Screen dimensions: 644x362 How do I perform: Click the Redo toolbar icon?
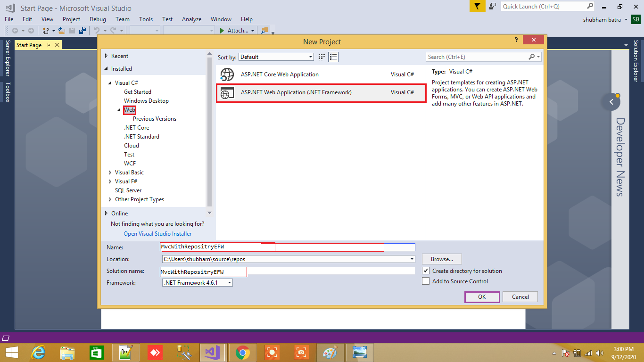coord(113,31)
